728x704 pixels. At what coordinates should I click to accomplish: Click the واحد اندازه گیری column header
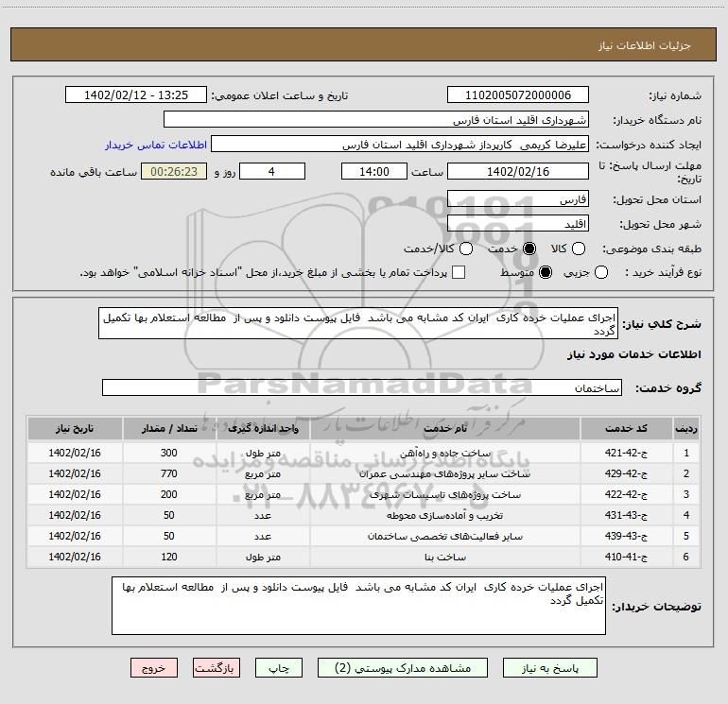263,428
